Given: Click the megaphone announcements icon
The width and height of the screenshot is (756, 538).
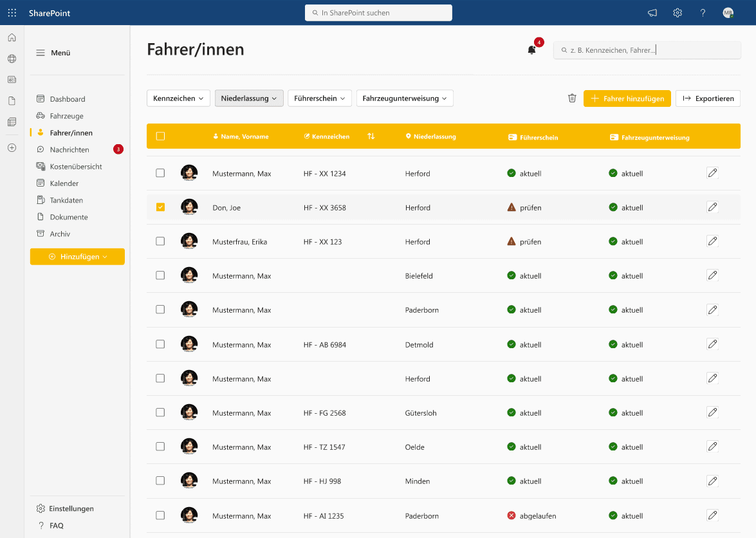Looking at the screenshot, I should (652, 13).
